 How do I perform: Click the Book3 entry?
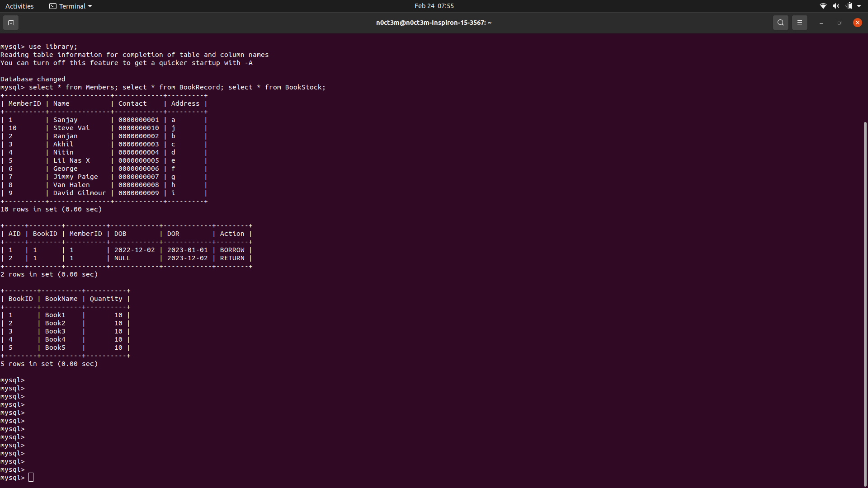pyautogui.click(x=55, y=331)
